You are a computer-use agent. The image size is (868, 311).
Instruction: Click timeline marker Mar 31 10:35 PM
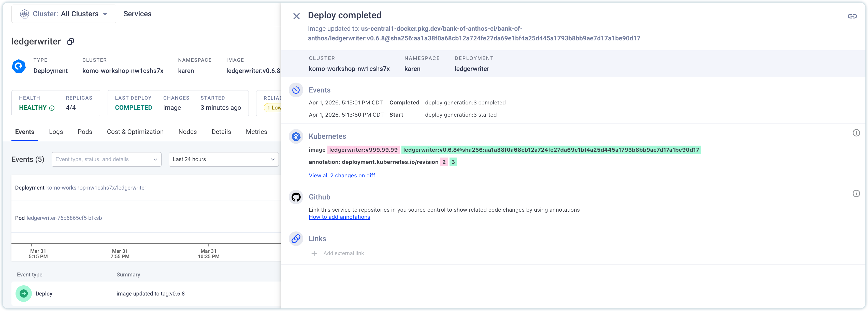(209, 254)
